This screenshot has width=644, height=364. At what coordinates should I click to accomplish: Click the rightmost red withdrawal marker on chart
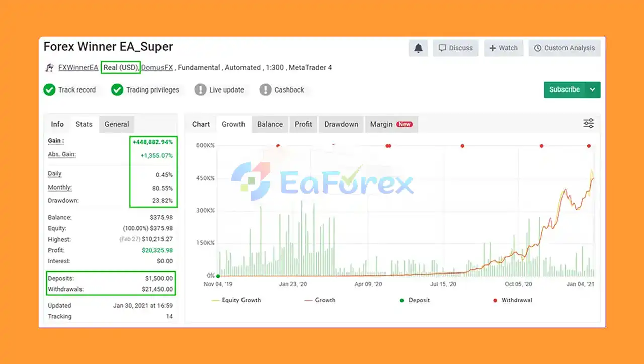pyautogui.click(x=589, y=146)
